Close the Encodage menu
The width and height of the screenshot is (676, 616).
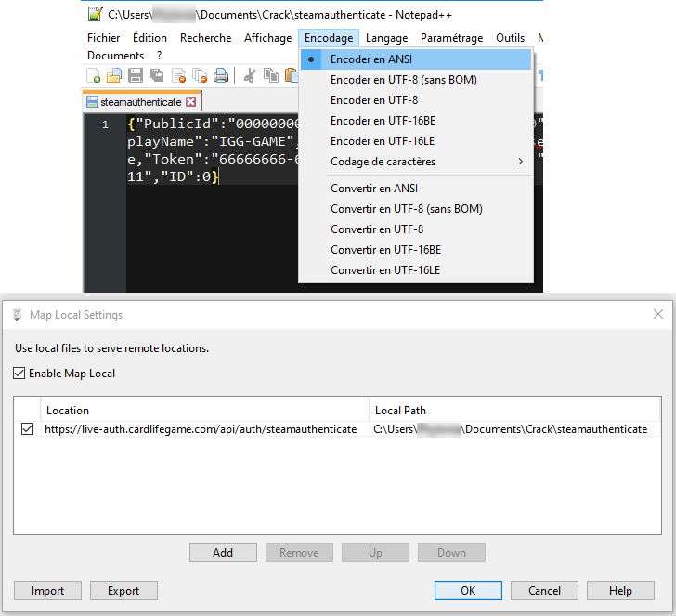tap(329, 38)
